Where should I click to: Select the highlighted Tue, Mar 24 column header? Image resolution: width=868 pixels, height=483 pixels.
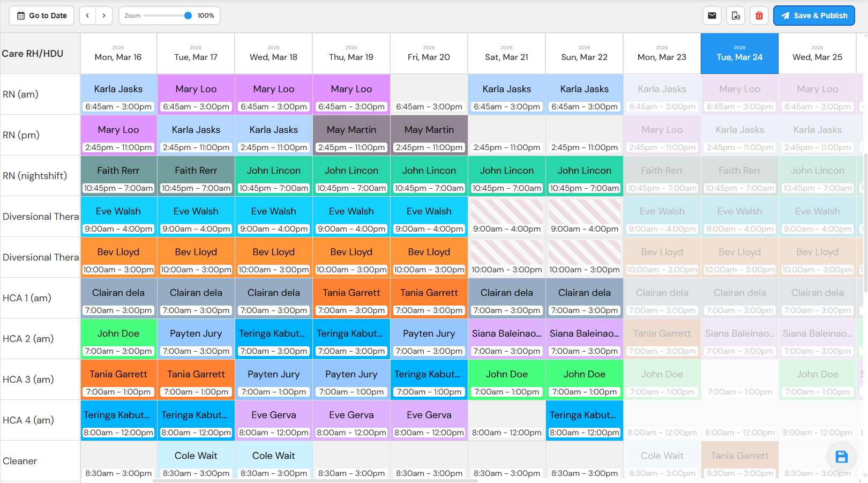[x=739, y=53]
